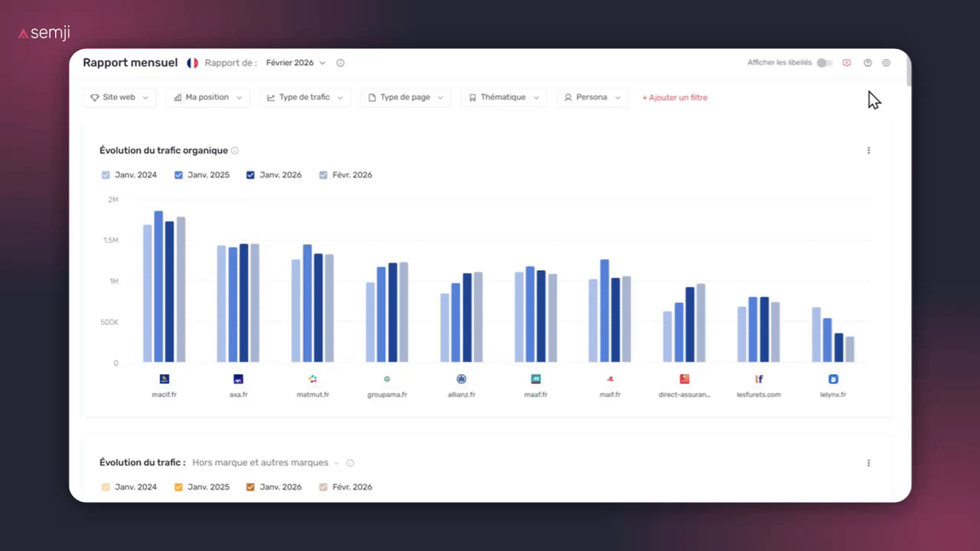Expand the Hors marque et autres marques dropdown
The height and width of the screenshot is (551, 980).
(265, 462)
